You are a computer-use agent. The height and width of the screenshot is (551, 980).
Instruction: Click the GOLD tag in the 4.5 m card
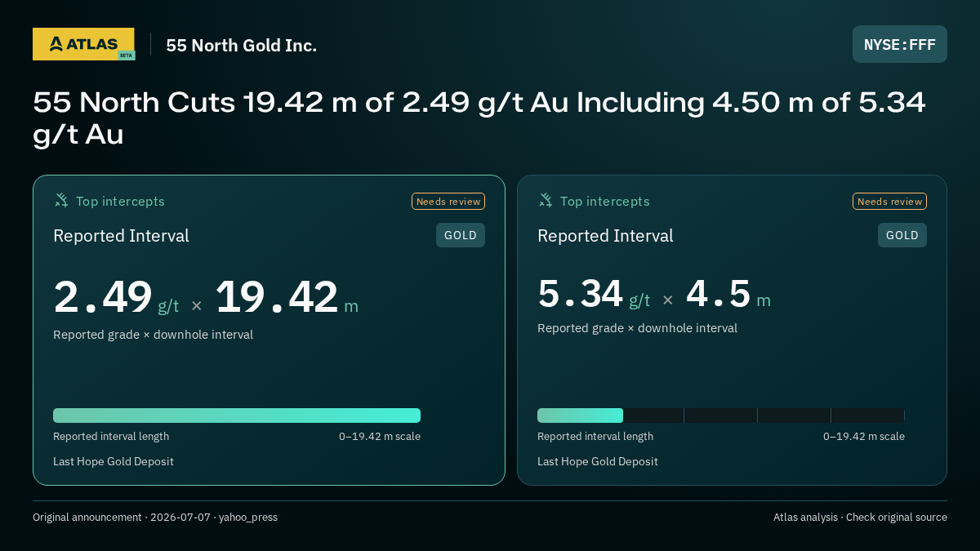[902, 235]
